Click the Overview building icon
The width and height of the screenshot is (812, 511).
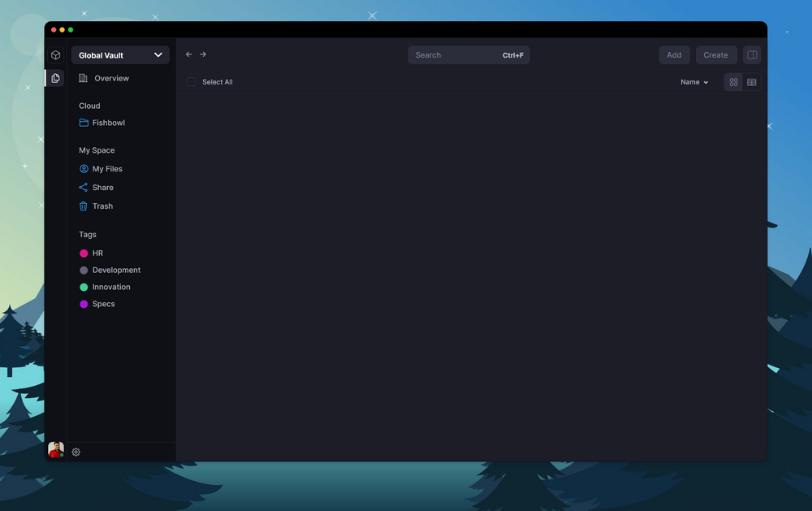point(84,78)
